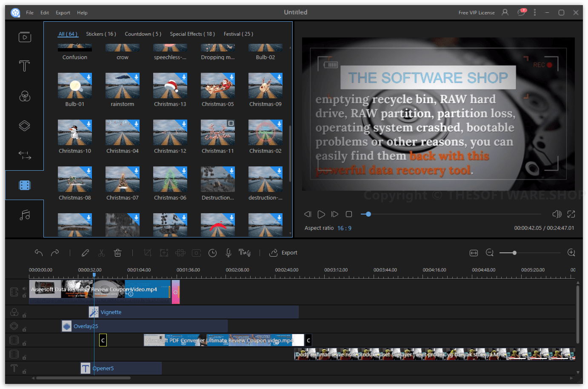Mute the main video track
This screenshot has width=588, height=389.
(24, 288)
